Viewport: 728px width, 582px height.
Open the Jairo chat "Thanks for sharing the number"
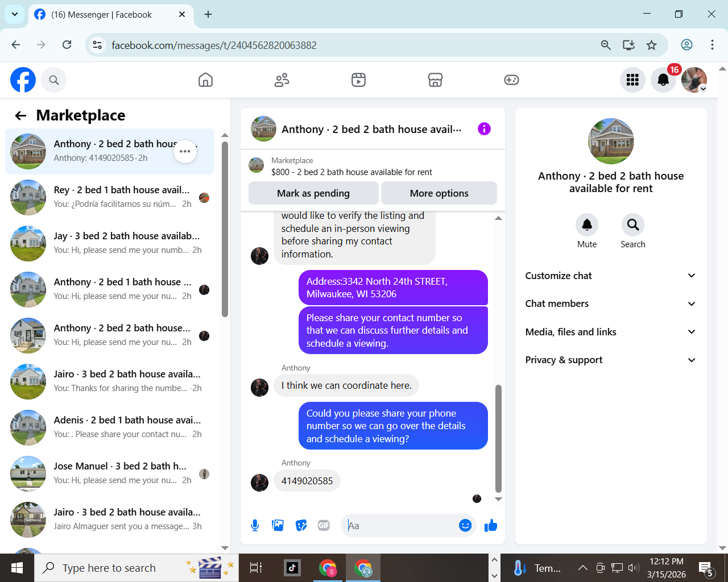[110, 381]
